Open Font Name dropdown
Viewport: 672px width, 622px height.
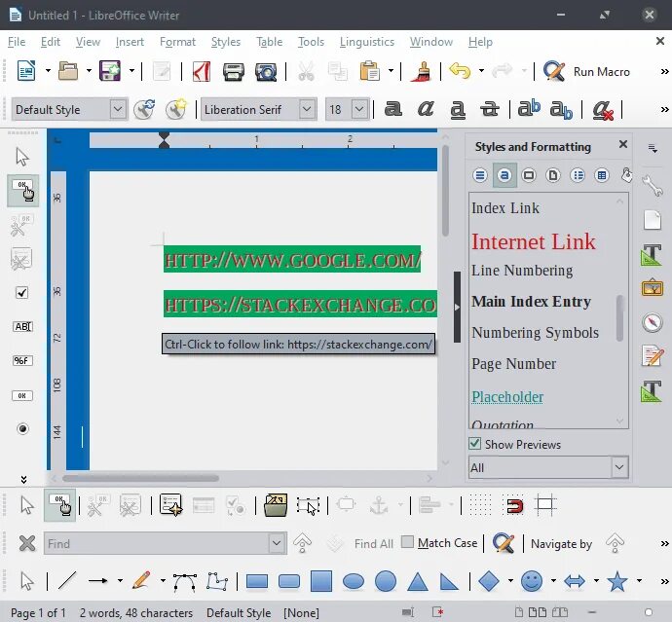click(x=308, y=109)
